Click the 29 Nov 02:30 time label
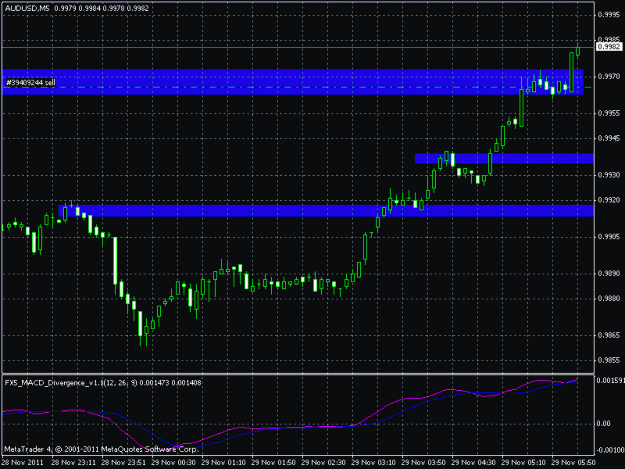This screenshot has width=625, height=469. (x=323, y=463)
